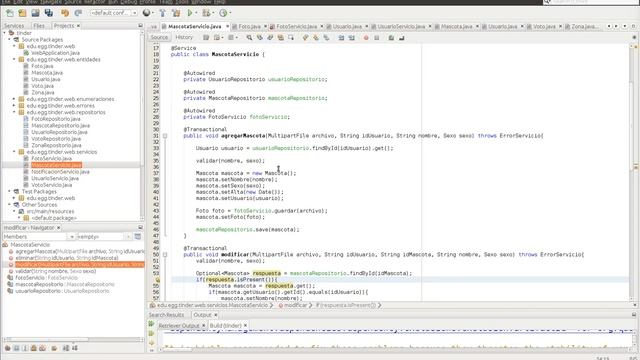This screenshot has height=360, width=640.
Task: Click the Rerun icon in Output panel
Action: [x=151, y=324]
